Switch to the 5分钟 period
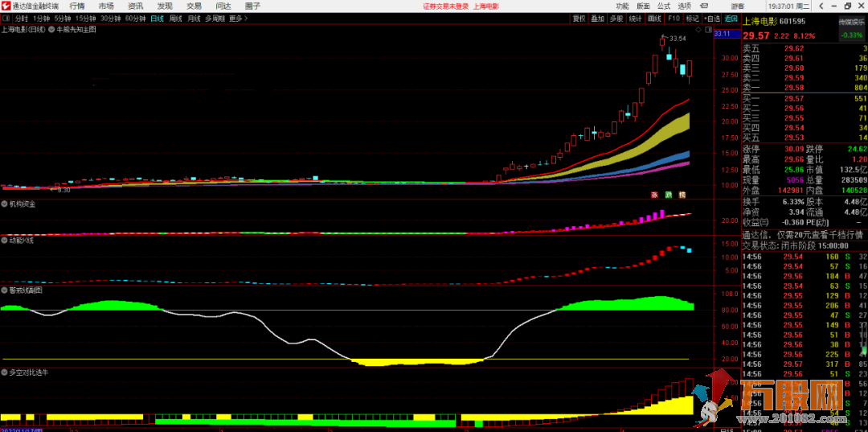 (63, 19)
